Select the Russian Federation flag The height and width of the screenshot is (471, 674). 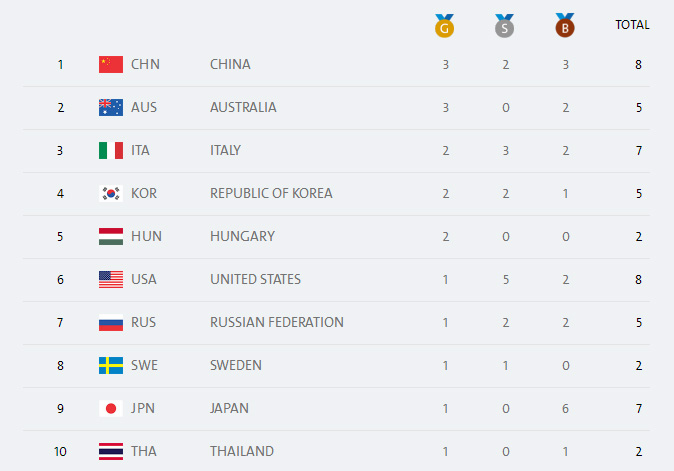(111, 322)
